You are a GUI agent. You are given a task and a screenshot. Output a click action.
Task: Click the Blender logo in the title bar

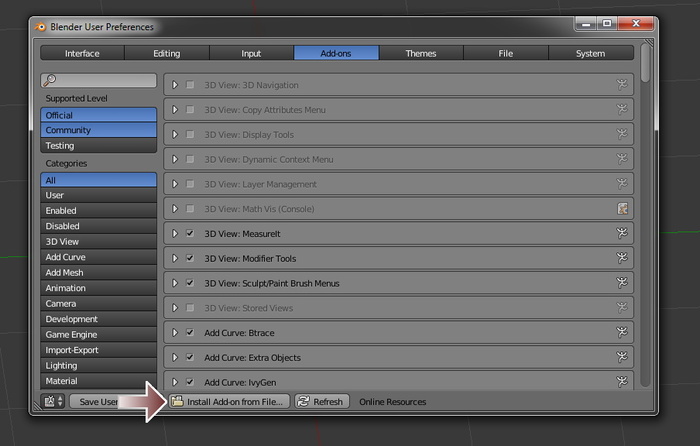click(x=42, y=27)
